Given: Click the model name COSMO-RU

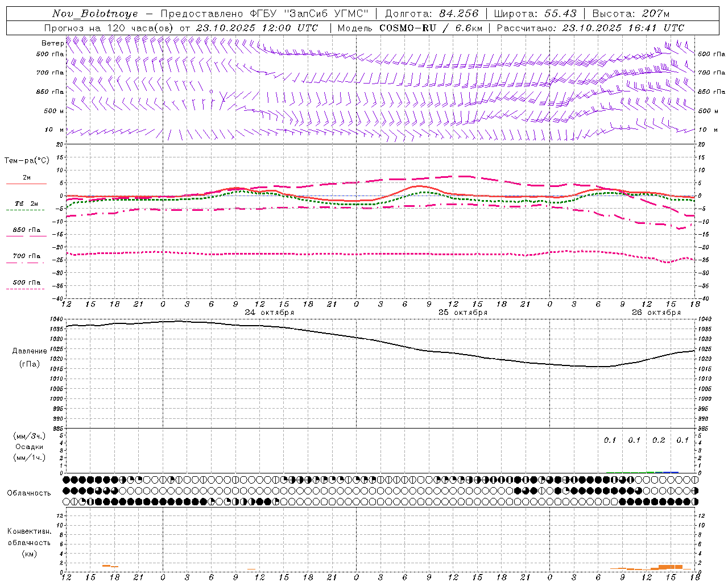Looking at the screenshot, I should click(x=408, y=27).
